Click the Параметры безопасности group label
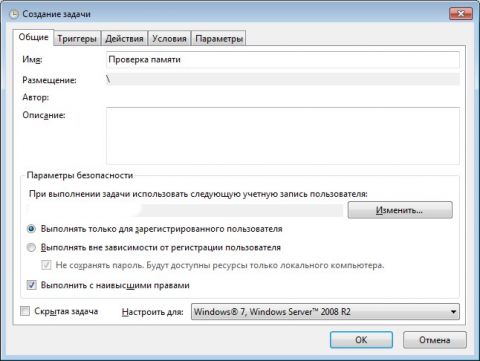480x361 pixels. (80, 175)
